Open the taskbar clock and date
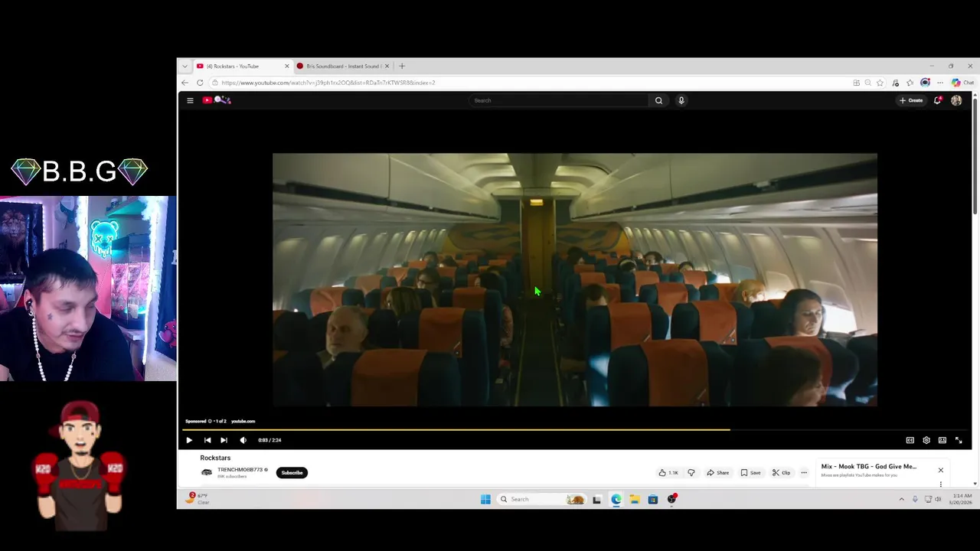Image resolution: width=980 pixels, height=551 pixels. [962, 499]
